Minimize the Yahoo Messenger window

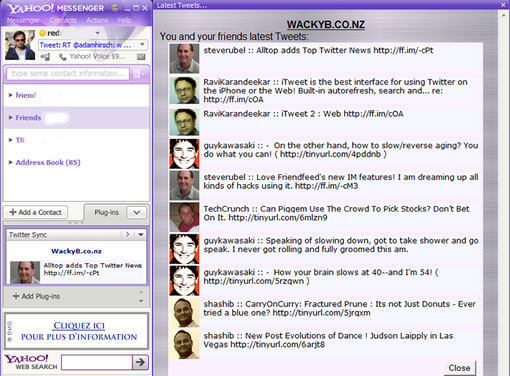click(x=127, y=8)
